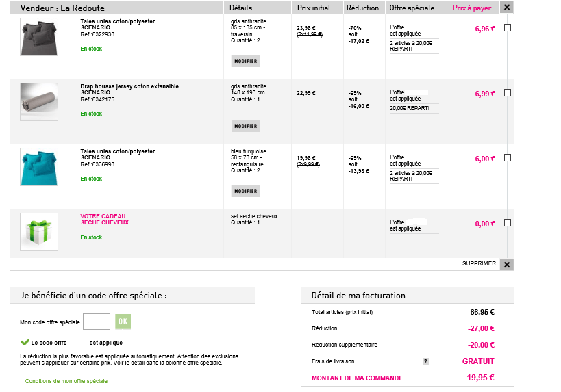
Task: Click the SUPPRIMER label
Action: click(x=479, y=263)
